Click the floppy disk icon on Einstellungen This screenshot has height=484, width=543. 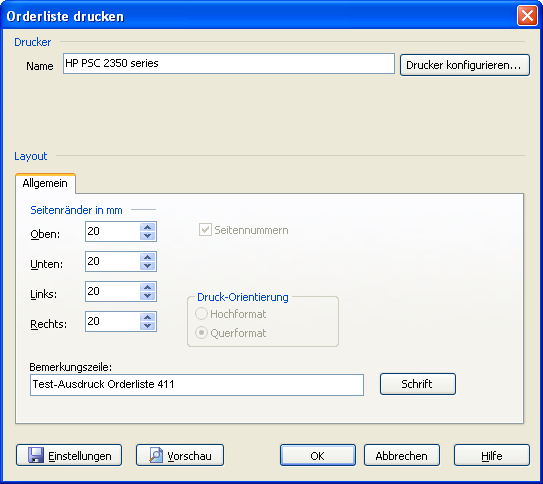[36, 455]
